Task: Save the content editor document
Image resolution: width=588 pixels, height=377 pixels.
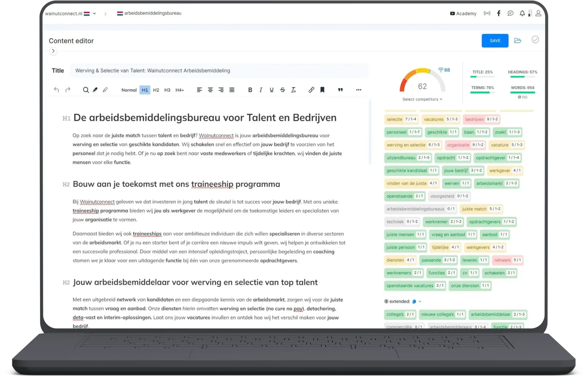Action: (495, 40)
